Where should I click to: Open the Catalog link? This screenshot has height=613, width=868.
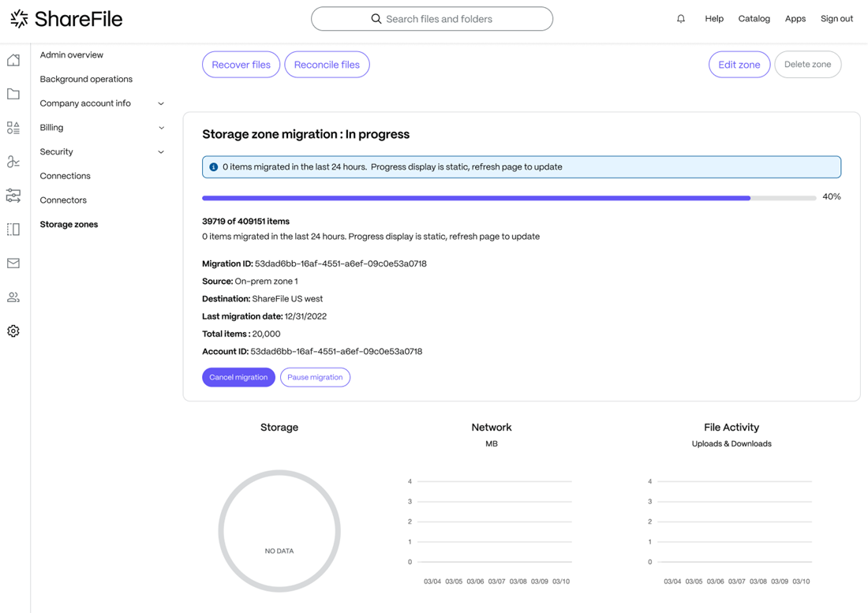click(754, 19)
